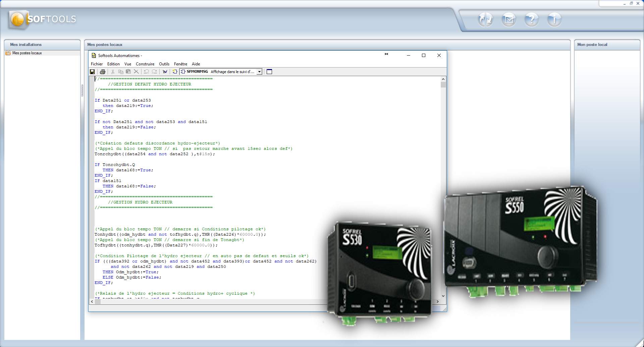Open the Aide menu

pyautogui.click(x=196, y=64)
